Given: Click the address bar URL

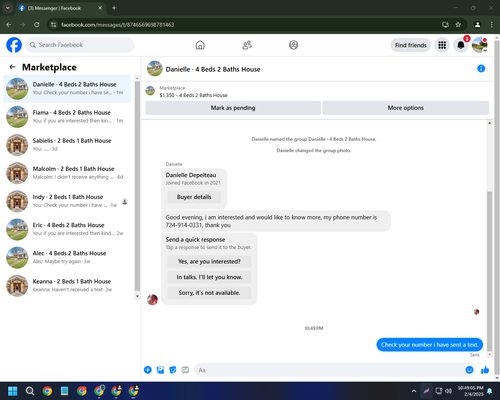Looking at the screenshot, I should click(x=117, y=25).
